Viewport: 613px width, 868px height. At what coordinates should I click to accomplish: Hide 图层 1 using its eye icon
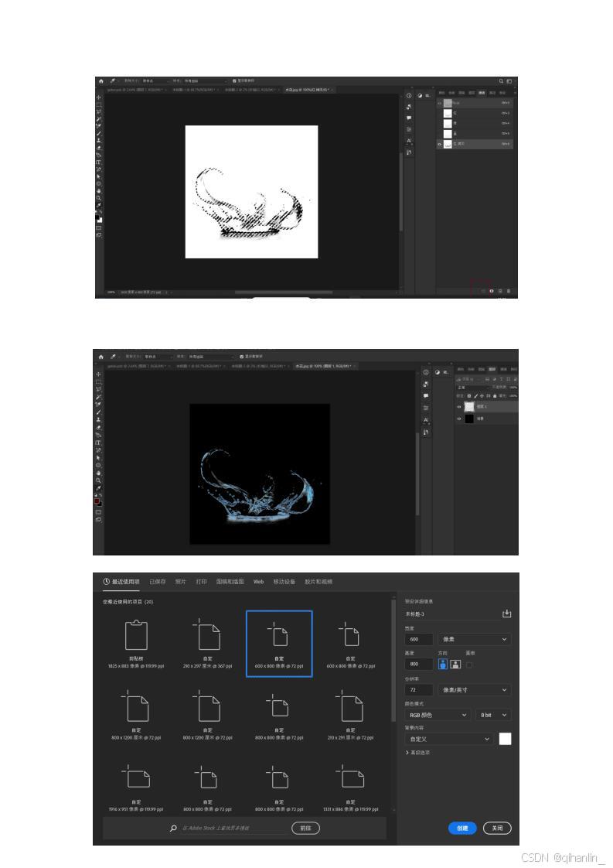459,407
